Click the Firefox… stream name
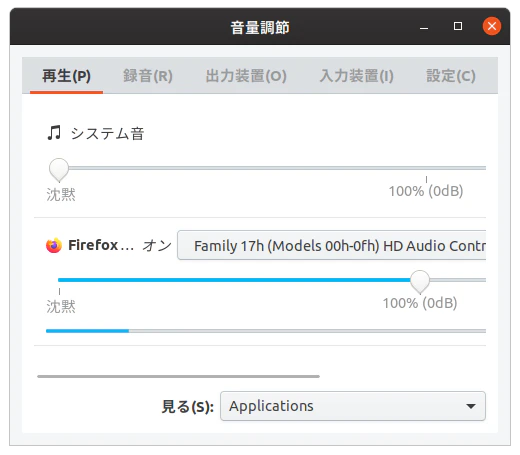The height and width of the screenshot is (455, 520). click(101, 245)
